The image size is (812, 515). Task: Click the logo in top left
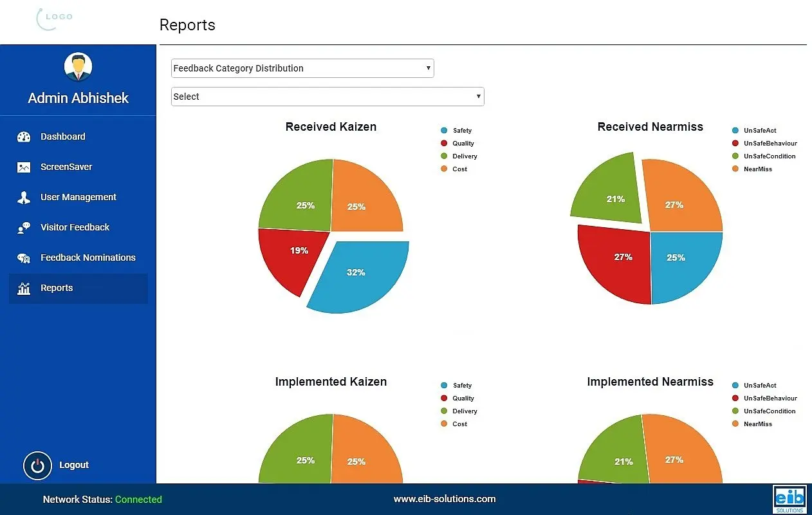[55, 19]
